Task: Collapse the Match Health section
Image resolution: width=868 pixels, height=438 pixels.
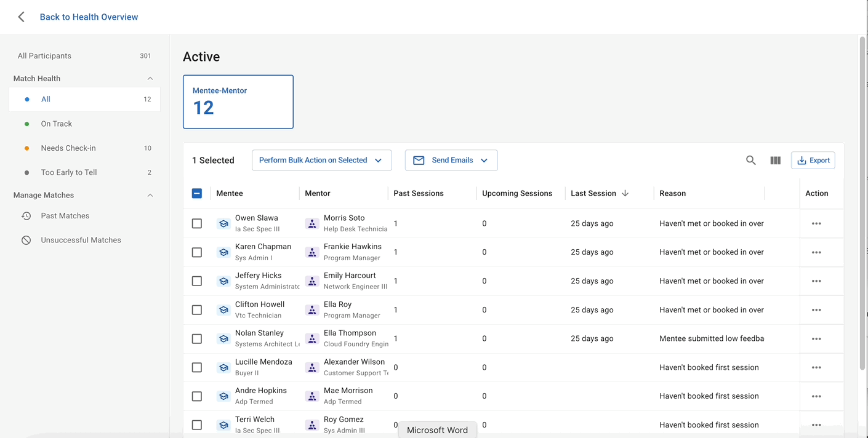Action: [150, 79]
